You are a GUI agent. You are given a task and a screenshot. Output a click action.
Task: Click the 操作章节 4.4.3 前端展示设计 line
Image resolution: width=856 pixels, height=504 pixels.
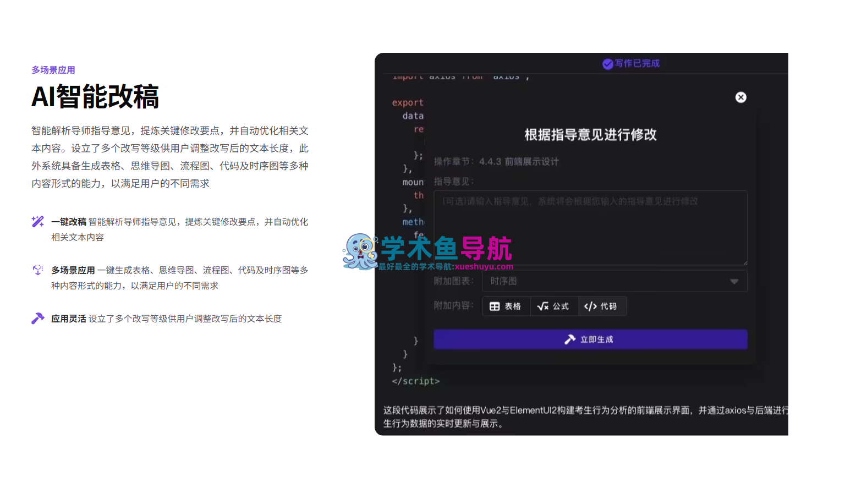496,162
